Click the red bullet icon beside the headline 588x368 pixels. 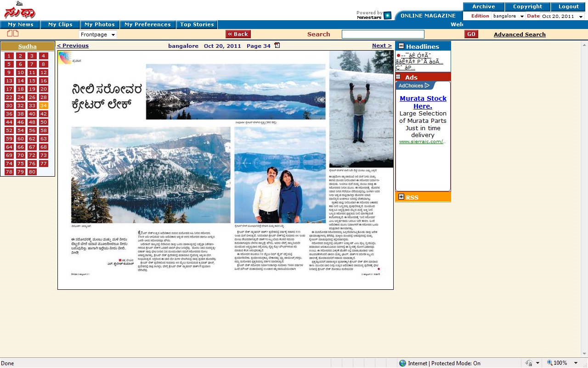[398, 55]
